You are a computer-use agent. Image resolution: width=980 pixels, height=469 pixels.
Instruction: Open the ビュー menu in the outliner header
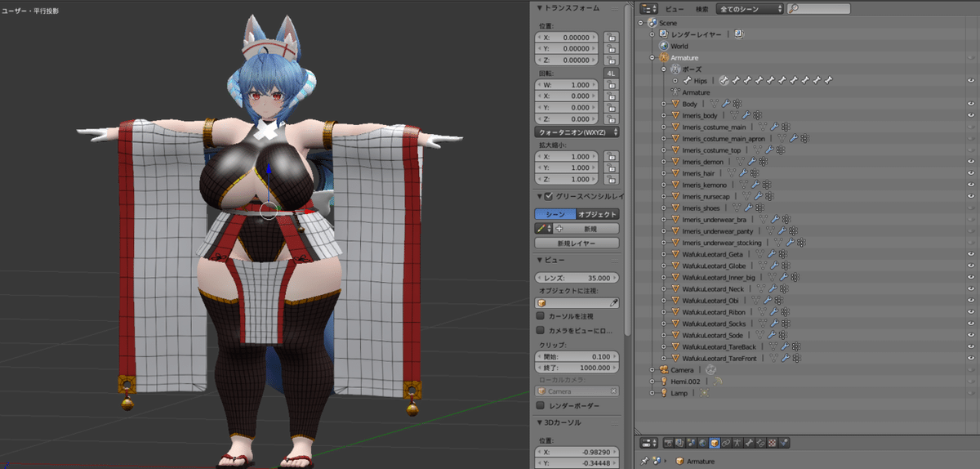click(x=675, y=8)
